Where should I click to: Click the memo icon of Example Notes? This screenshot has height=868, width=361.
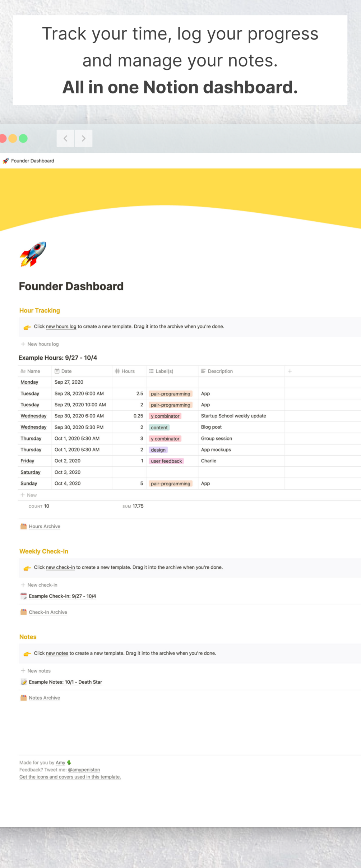23,682
